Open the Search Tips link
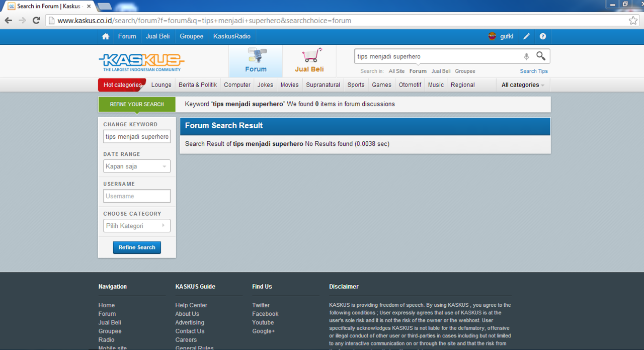Screen dimensions: 644x350 (534, 71)
